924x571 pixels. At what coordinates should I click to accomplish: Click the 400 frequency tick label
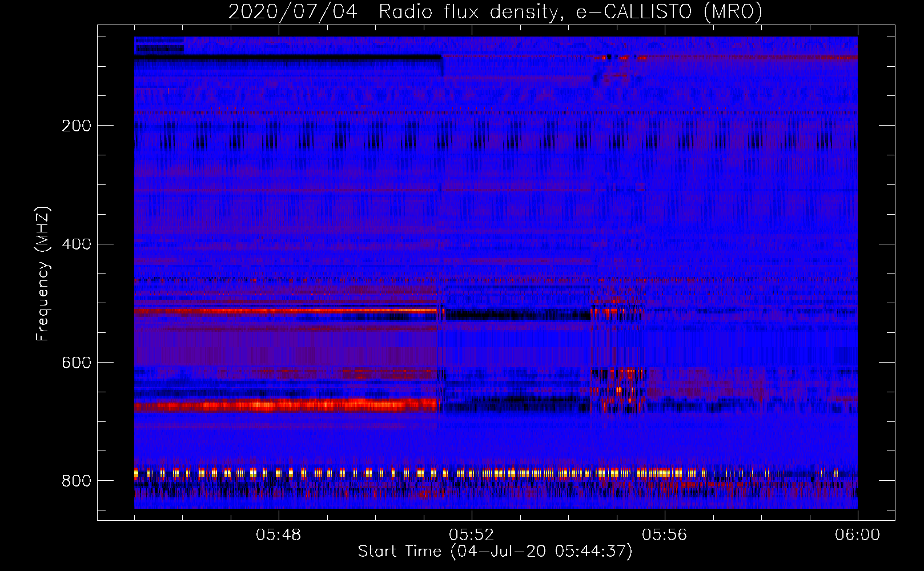[x=77, y=244]
